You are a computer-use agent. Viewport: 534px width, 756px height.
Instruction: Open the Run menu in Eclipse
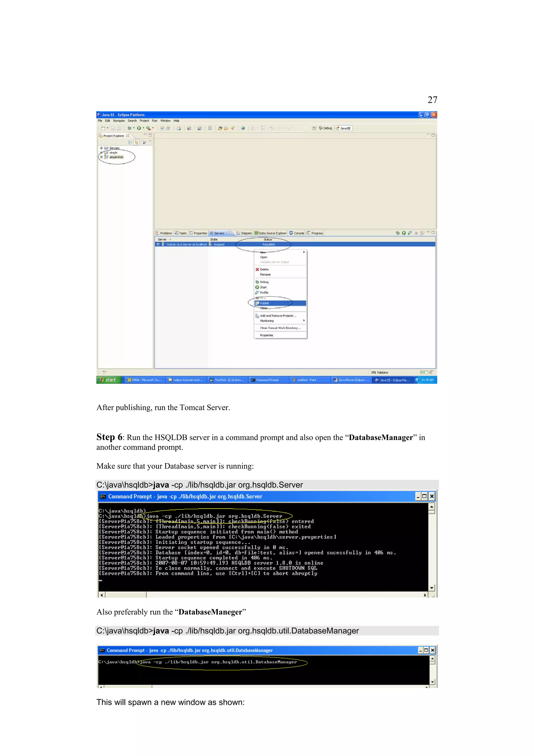click(x=154, y=121)
